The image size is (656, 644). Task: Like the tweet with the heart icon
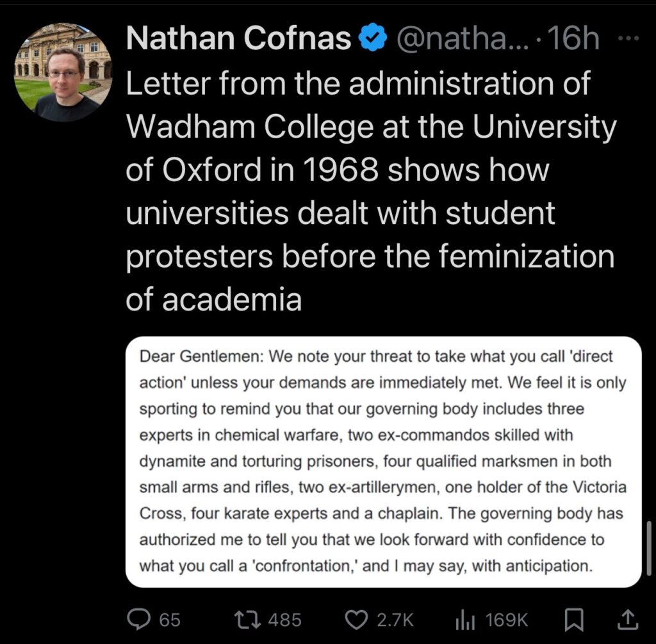pyautogui.click(x=356, y=619)
